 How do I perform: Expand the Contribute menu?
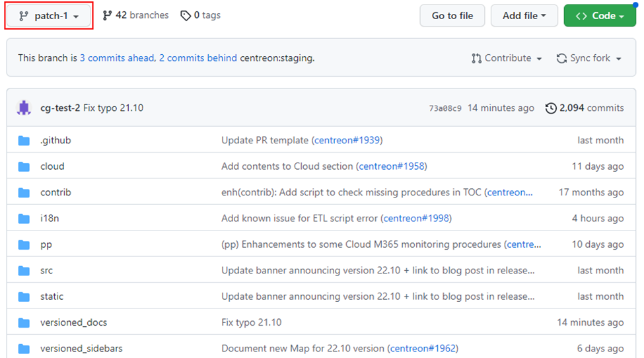(507, 58)
